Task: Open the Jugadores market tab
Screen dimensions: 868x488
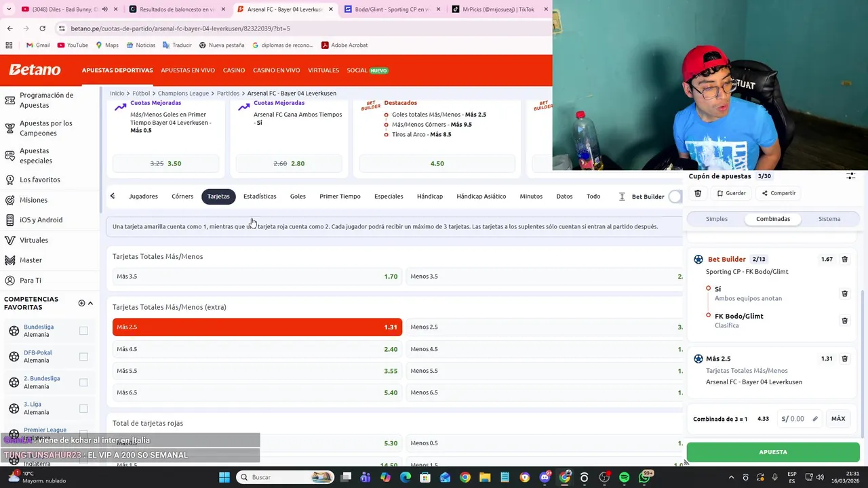Action: (x=143, y=197)
